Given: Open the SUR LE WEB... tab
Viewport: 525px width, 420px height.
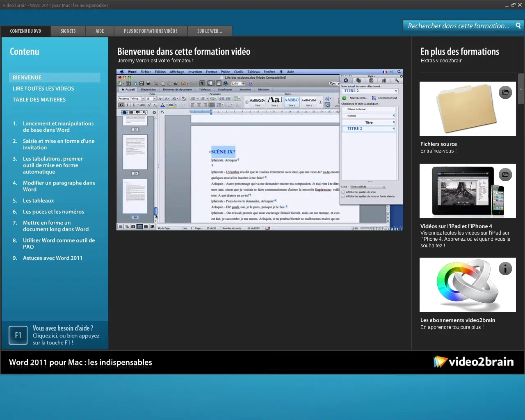Looking at the screenshot, I should [210, 31].
